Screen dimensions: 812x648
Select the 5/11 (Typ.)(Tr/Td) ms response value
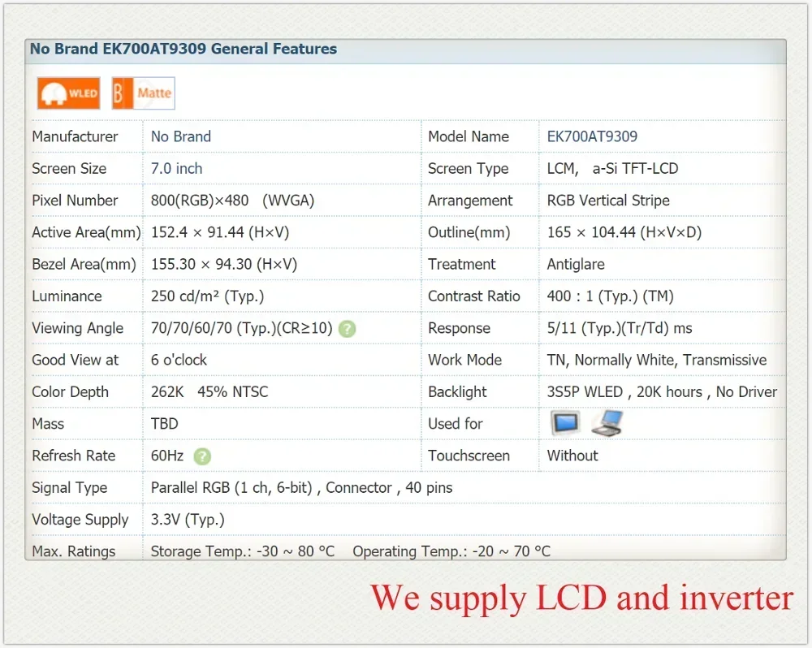620,328
